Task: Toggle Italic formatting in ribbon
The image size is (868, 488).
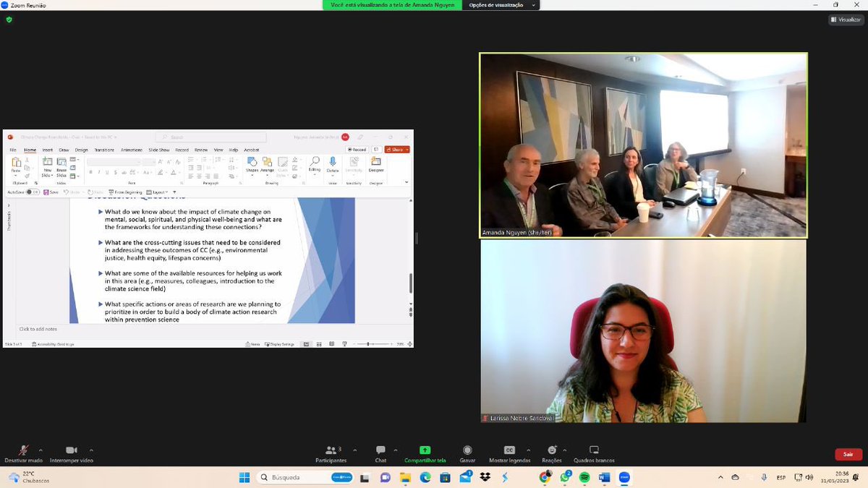Action: (98, 172)
